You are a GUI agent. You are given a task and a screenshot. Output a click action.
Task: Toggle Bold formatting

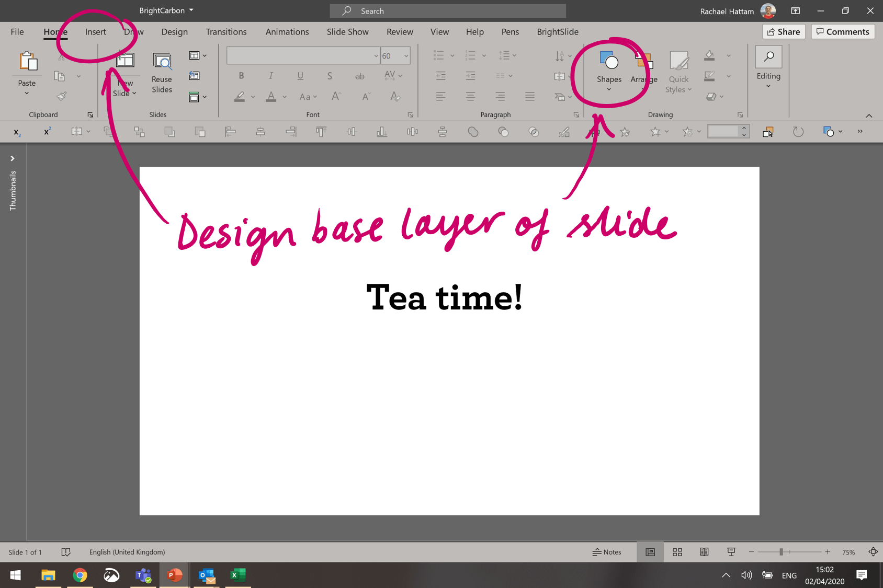tap(241, 76)
